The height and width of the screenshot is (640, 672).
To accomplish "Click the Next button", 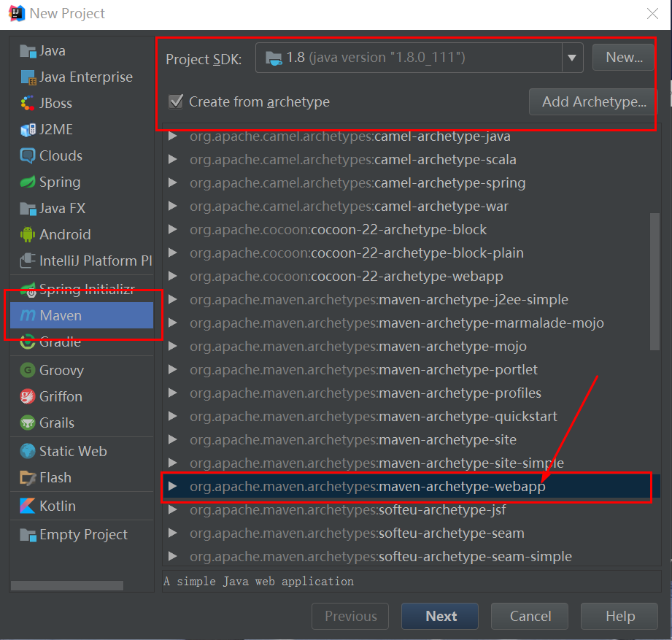I will point(440,616).
